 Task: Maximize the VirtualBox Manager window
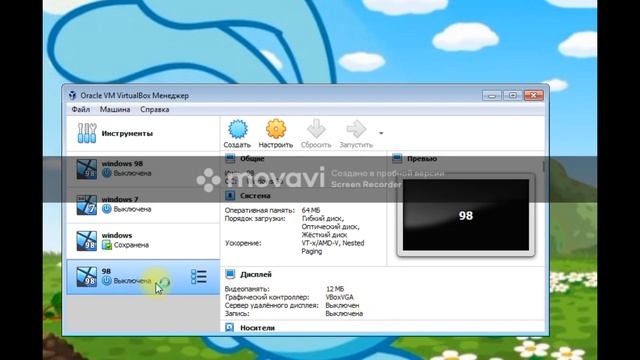[513, 96]
